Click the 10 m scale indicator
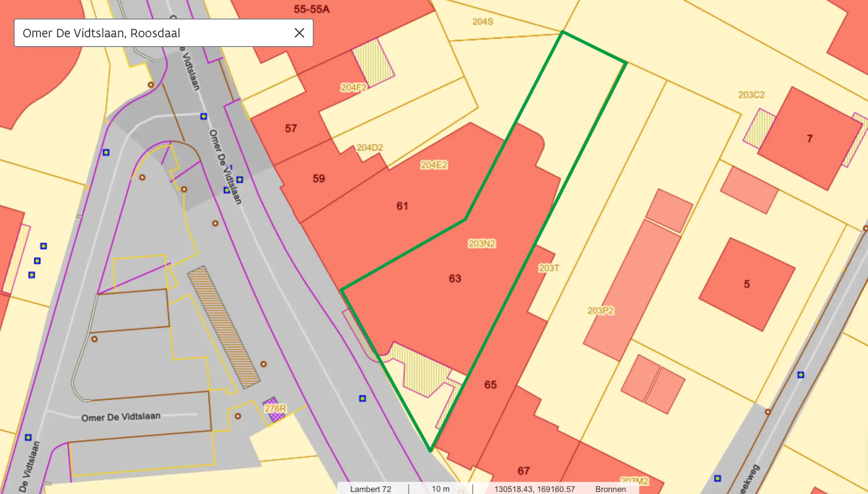This screenshot has height=494, width=868. 441,489
